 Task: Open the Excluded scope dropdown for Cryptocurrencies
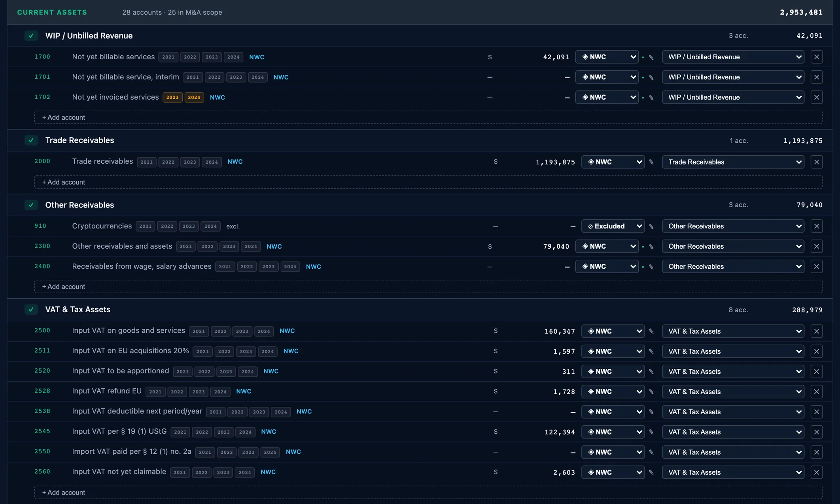[613, 226]
